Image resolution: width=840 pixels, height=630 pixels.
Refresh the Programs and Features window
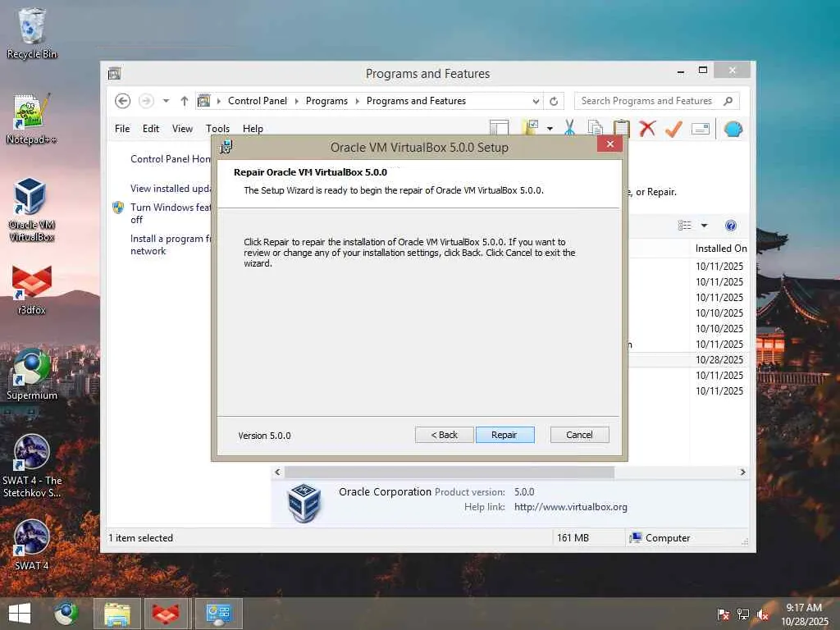tap(554, 101)
